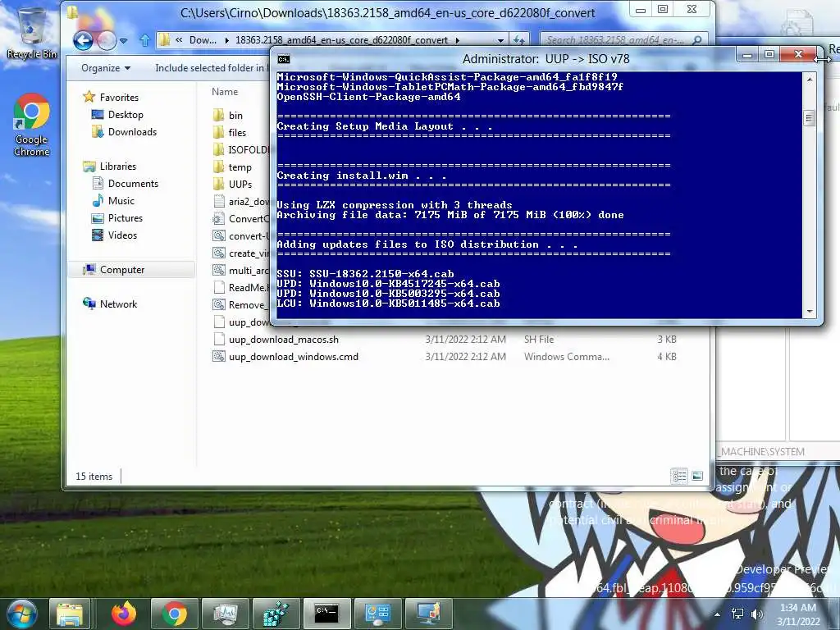Select Favorites in navigation pane
Screen dimensions: 840x630
pos(111,97)
